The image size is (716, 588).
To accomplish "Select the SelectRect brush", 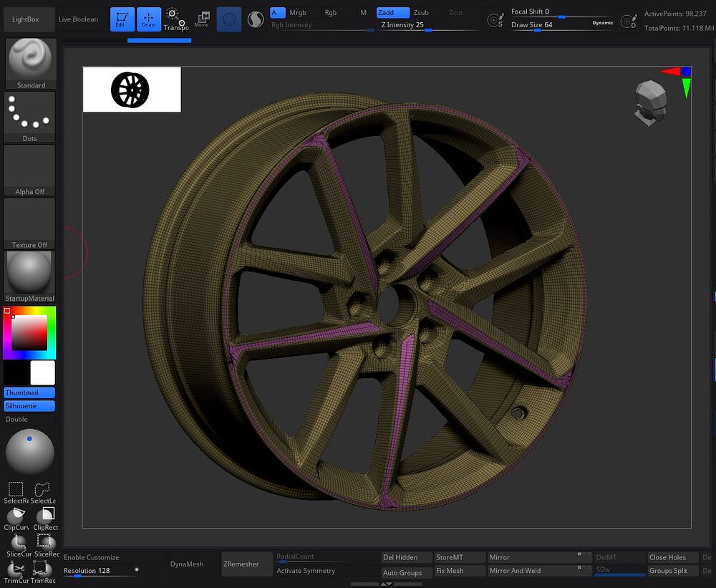I will [x=16, y=493].
